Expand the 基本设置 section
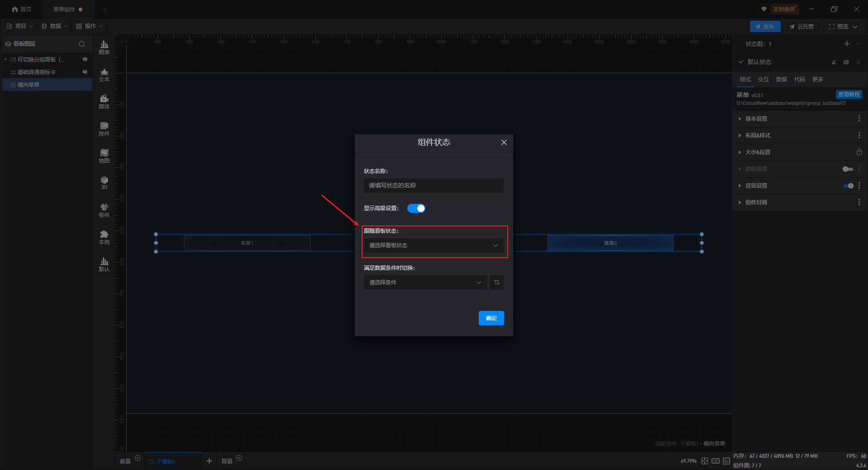868x470 pixels. click(756, 119)
